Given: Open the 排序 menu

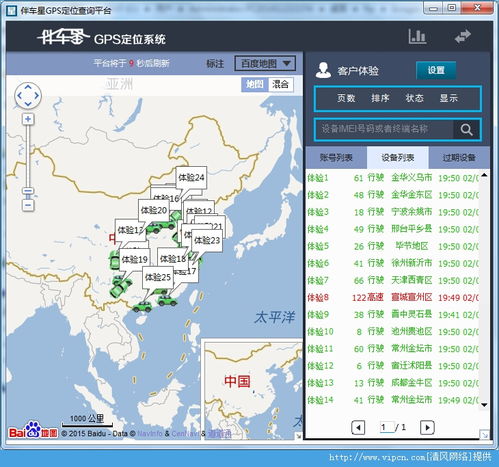Looking at the screenshot, I should pyautogui.click(x=380, y=98).
